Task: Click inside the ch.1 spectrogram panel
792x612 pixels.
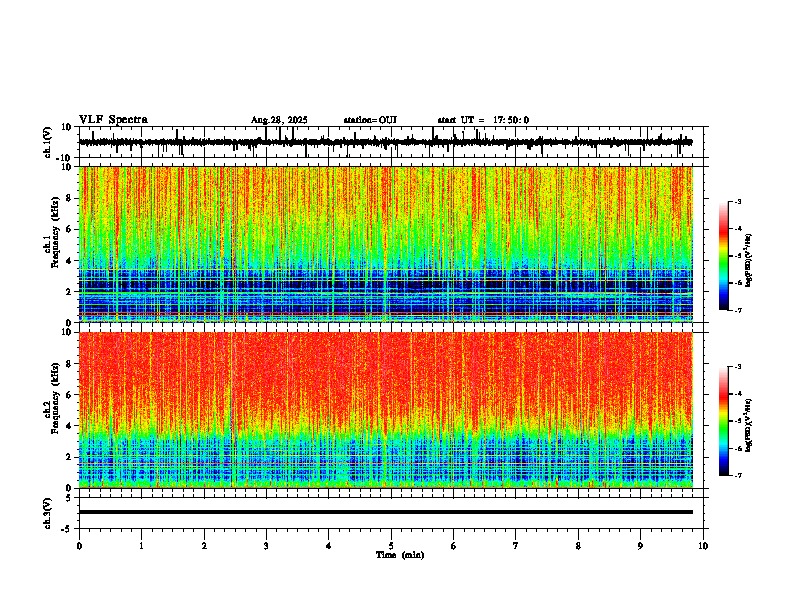Action: coord(386,244)
